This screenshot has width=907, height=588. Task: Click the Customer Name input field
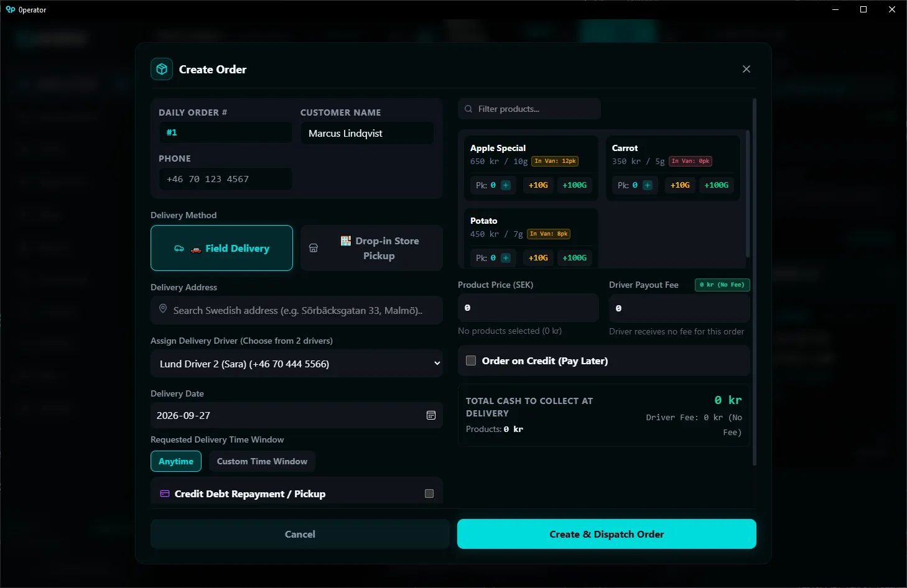pos(367,133)
